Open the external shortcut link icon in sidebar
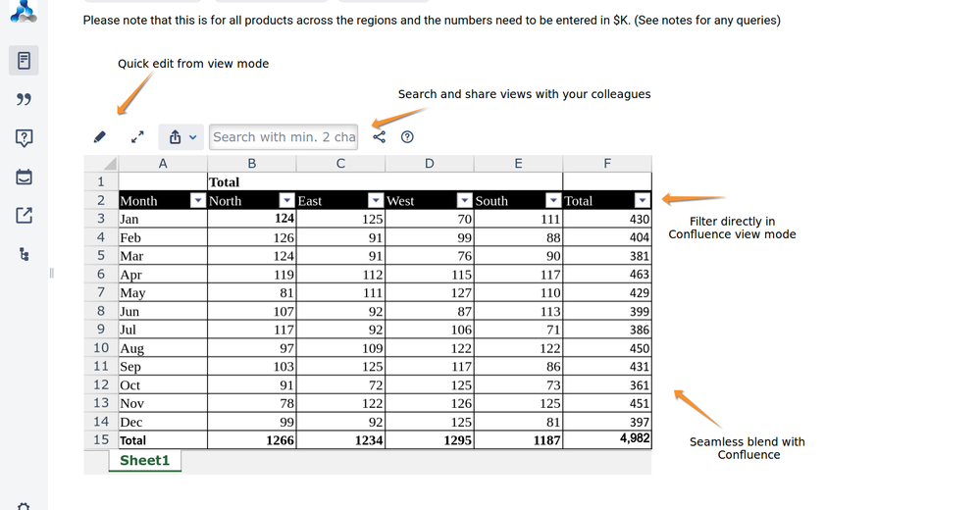This screenshot has width=980, height=510. [x=24, y=216]
